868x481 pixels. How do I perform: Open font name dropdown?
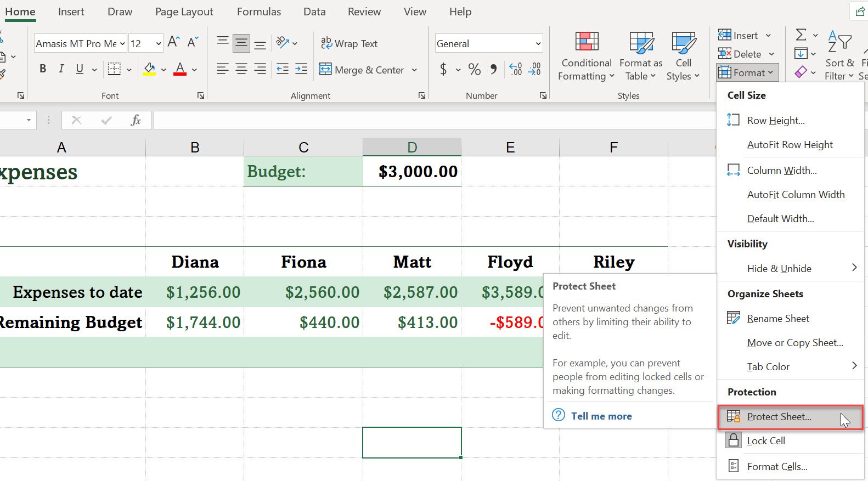pyautogui.click(x=122, y=43)
